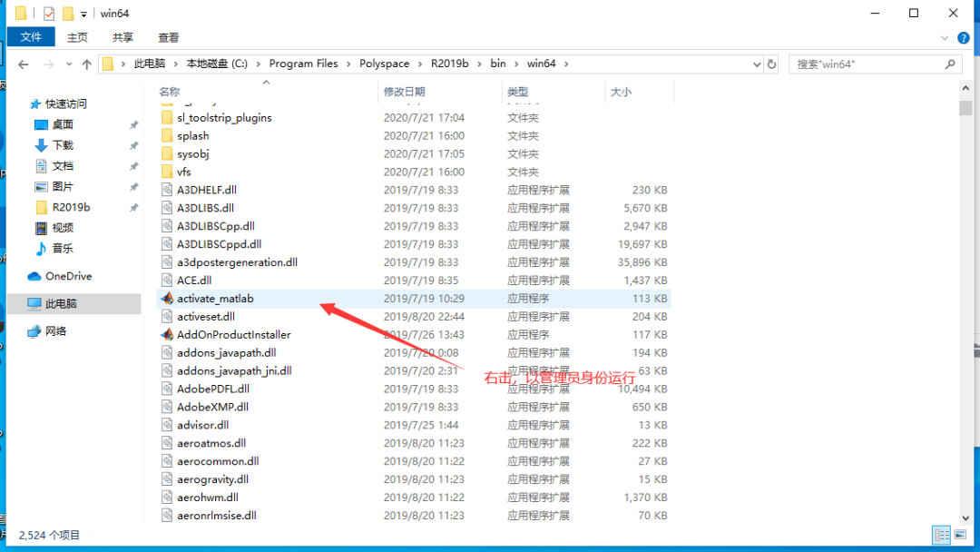Select file aeroatmos.dll
The width and height of the screenshot is (980, 552).
tap(211, 443)
